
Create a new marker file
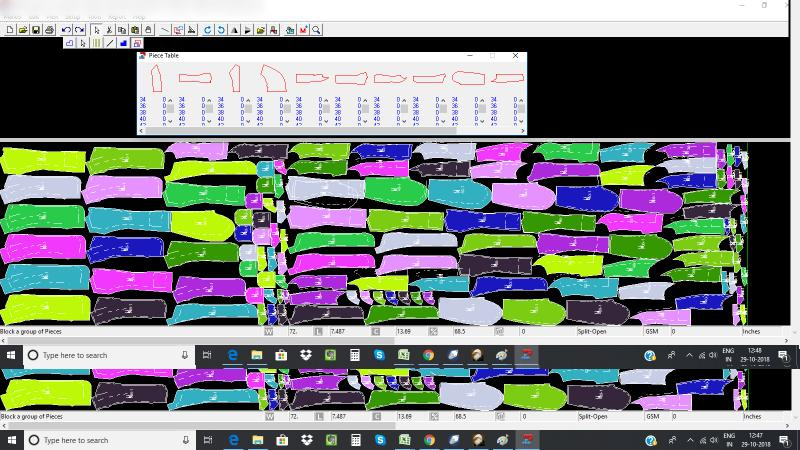10,30
